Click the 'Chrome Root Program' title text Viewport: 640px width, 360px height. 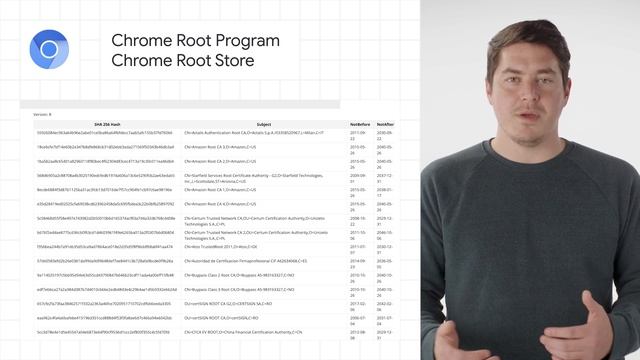196,41
